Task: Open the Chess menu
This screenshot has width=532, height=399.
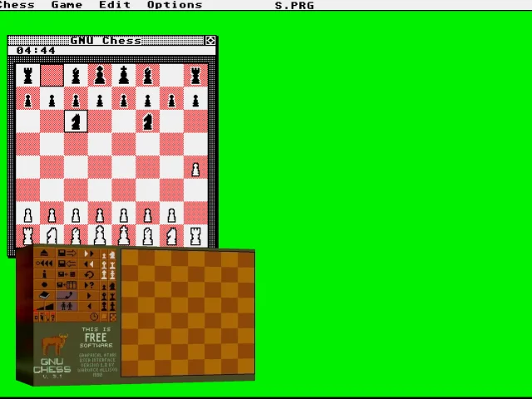Action: [x=17, y=5]
